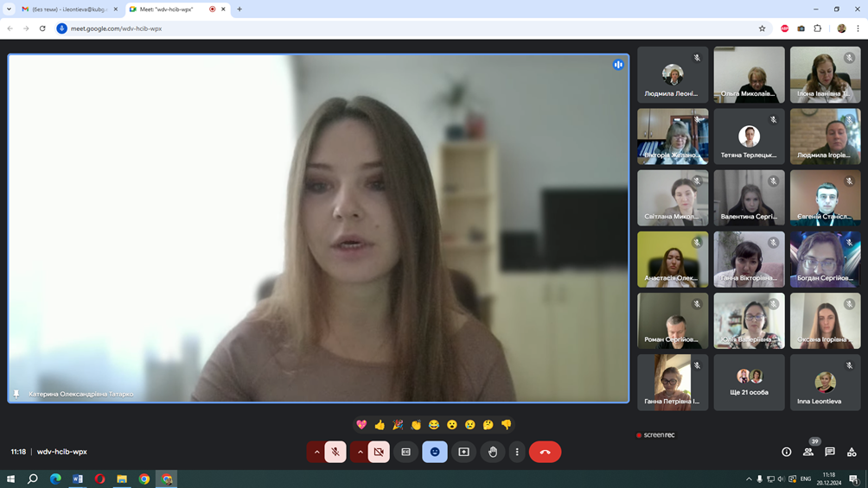This screenshot has width=868, height=488.
Task: Switch to the Gmail browser tab
Action: click(67, 10)
